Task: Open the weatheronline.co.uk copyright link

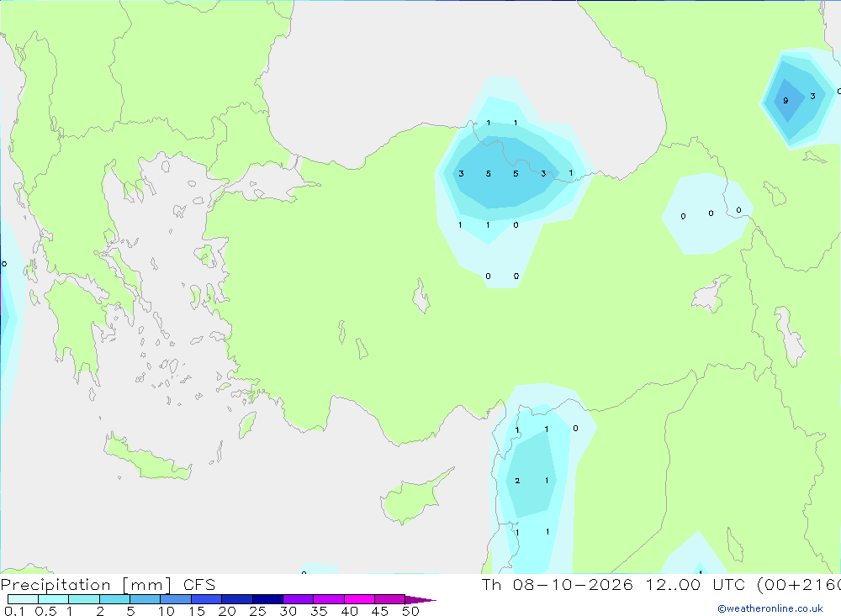Action: pyautogui.click(x=770, y=608)
